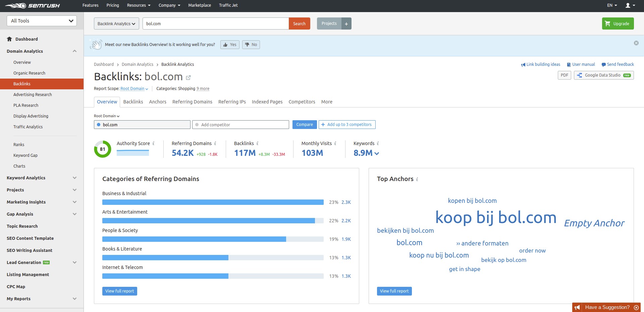Screen dimensions: 644x312
Task: Open the EN language dropdown
Action: click(612, 5)
